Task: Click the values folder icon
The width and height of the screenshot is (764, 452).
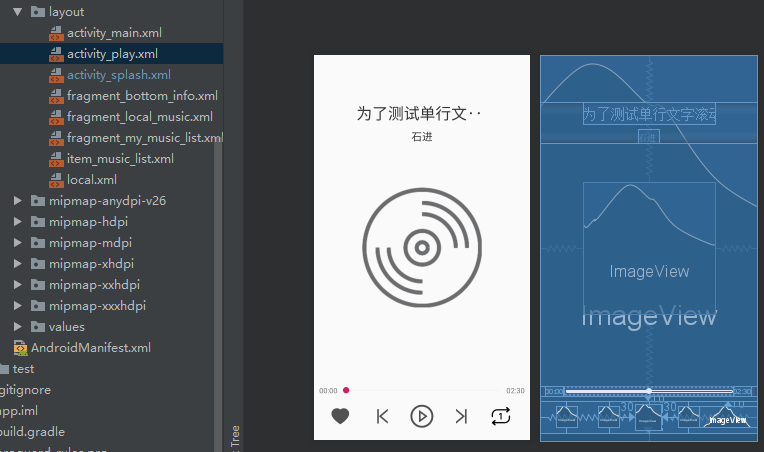Action: [x=38, y=326]
